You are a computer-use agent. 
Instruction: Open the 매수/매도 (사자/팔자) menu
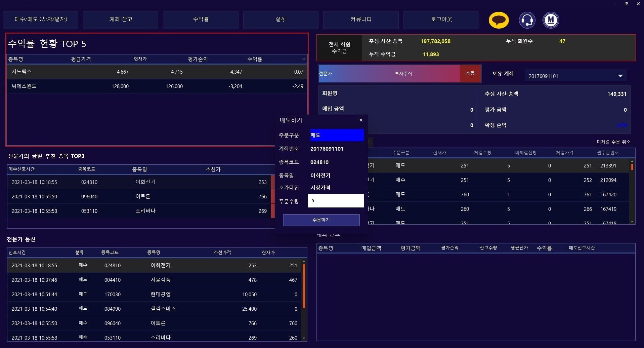pos(41,20)
